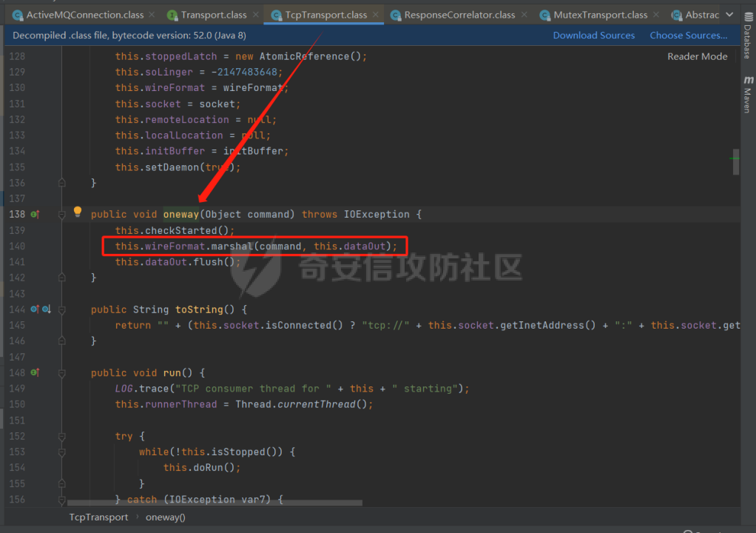Viewport: 756px width, 533px height.
Task: Collapse the while loop fold on line 153
Action: [61, 452]
